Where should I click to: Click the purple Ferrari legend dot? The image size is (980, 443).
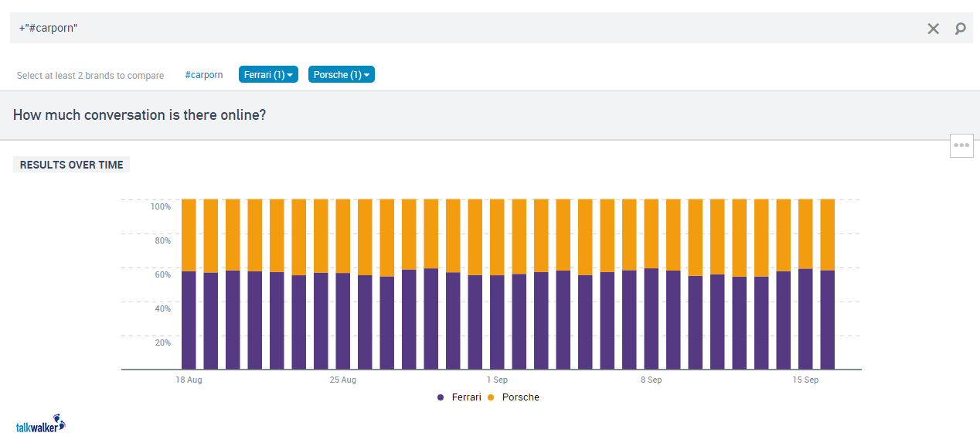(x=441, y=397)
